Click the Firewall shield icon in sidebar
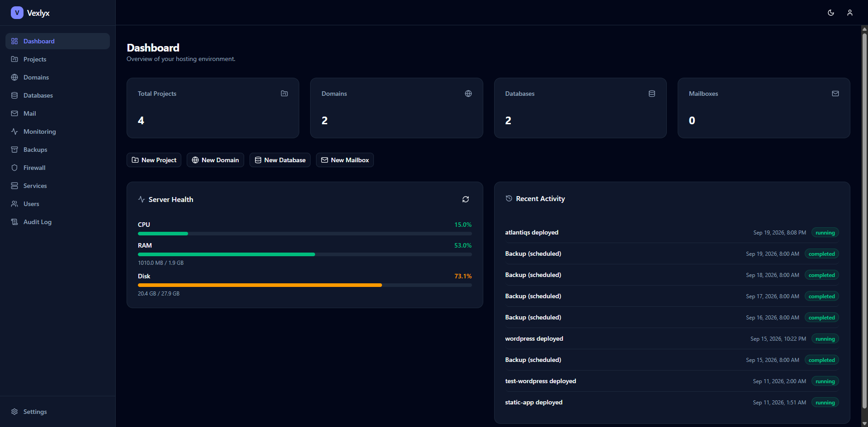Screen dimensions: 868x427 pos(14,168)
